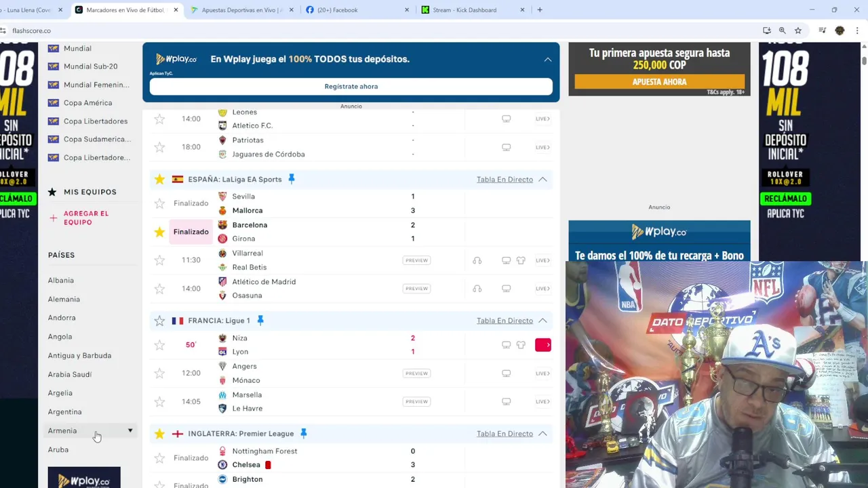The width and height of the screenshot is (868, 488).
Task: Open TV icon for Patriotas match
Action: coord(506,147)
